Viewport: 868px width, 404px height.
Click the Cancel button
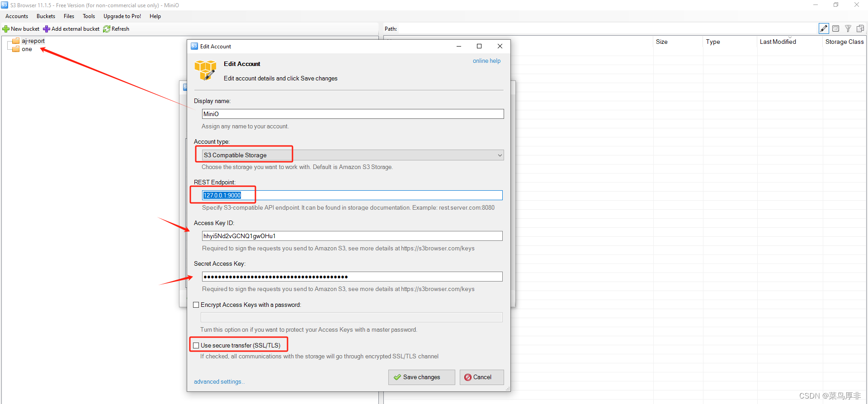(x=481, y=377)
